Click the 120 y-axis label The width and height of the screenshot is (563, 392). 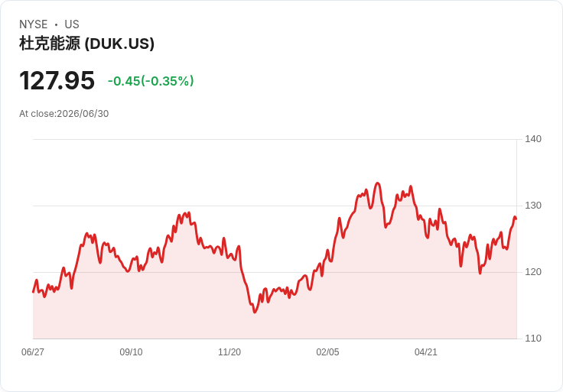click(533, 272)
